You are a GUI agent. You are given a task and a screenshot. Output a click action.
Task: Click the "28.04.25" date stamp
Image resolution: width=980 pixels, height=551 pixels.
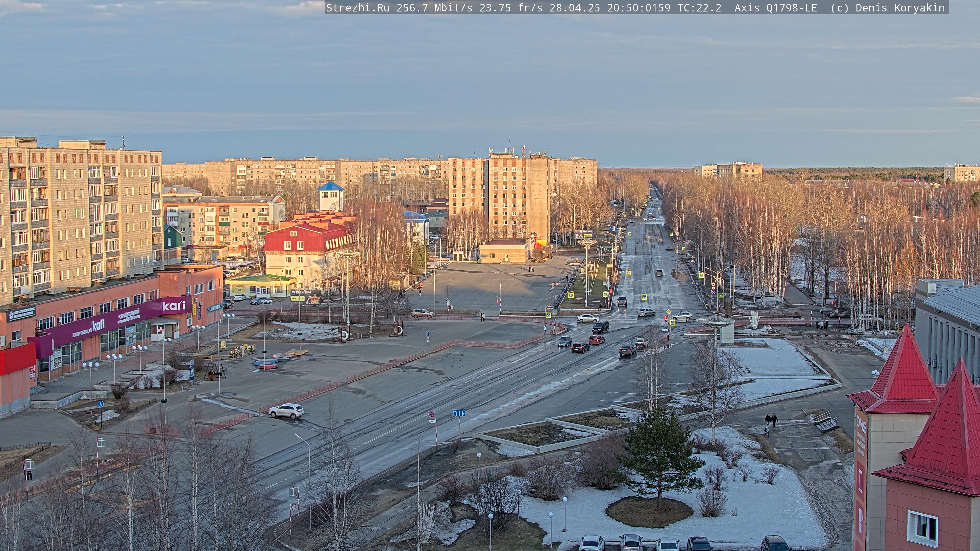tap(575, 8)
